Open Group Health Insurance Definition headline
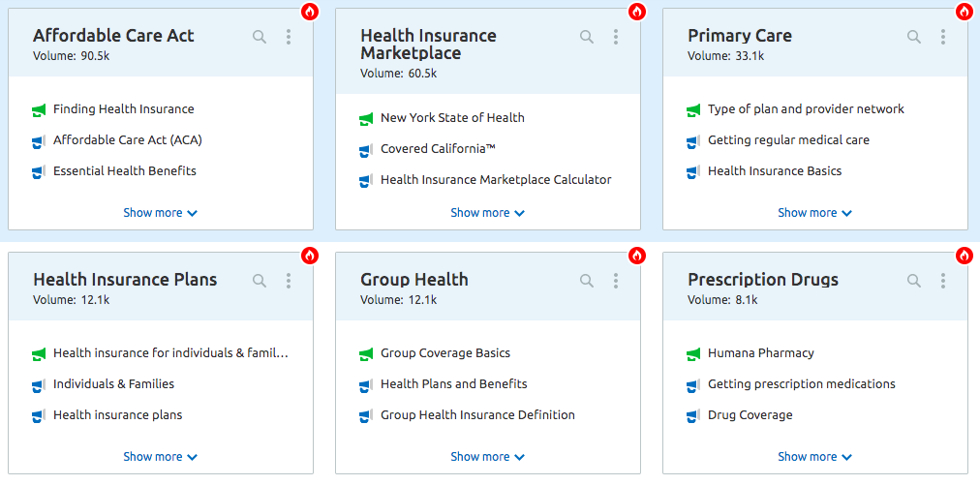Screen dimensions: 980x485 (x=477, y=415)
